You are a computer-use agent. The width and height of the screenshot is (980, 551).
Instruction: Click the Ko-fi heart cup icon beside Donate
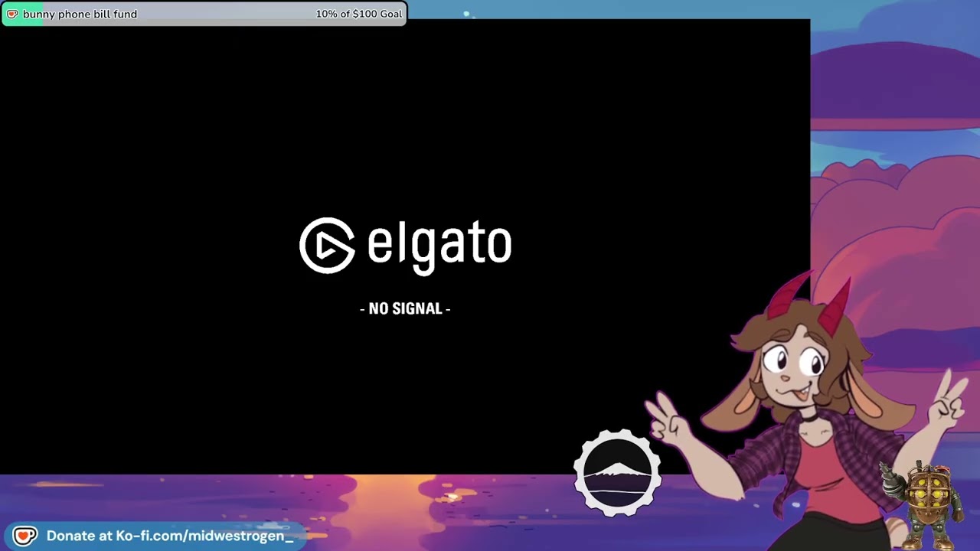click(24, 536)
